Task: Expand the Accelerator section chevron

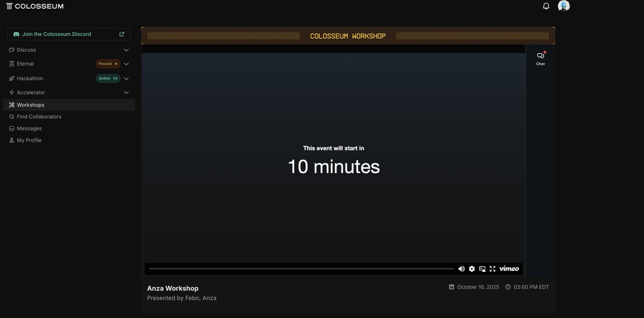Action: (127, 92)
